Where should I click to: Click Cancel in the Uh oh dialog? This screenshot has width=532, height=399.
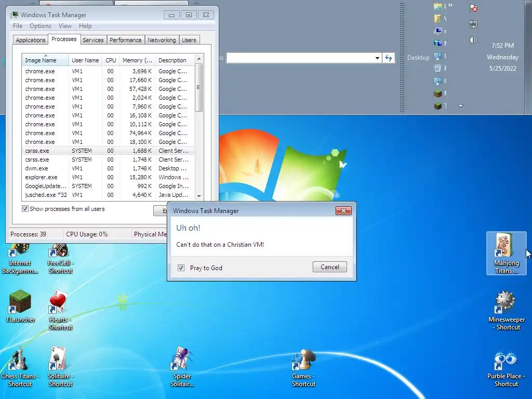point(330,267)
